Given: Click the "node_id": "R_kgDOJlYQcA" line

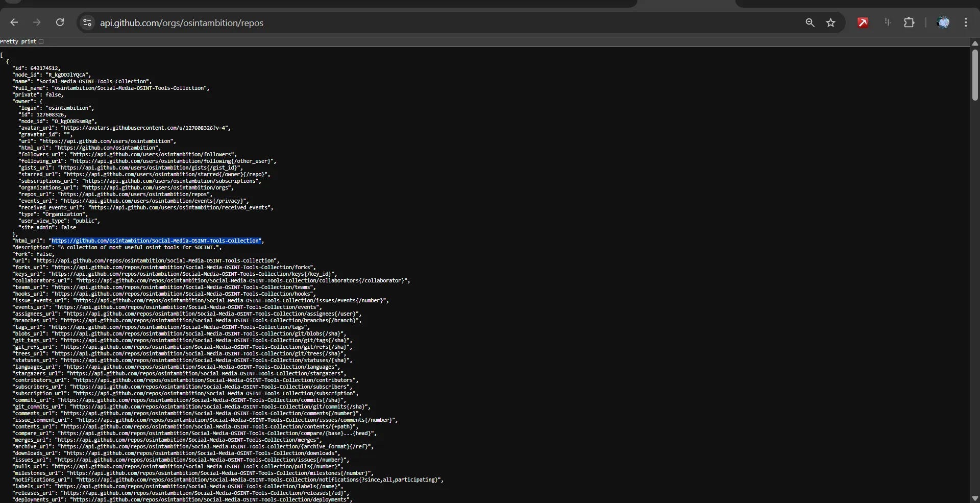Looking at the screenshot, I should pos(52,75).
